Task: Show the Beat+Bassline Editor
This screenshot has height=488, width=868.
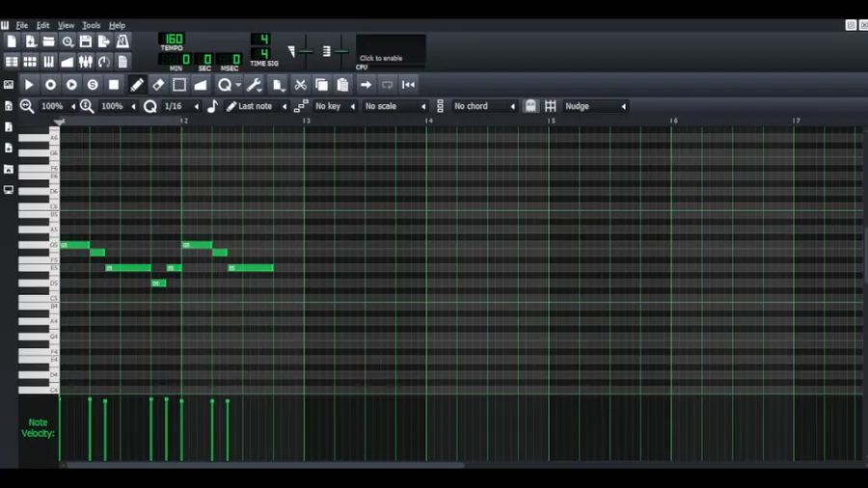Action: coord(31,62)
